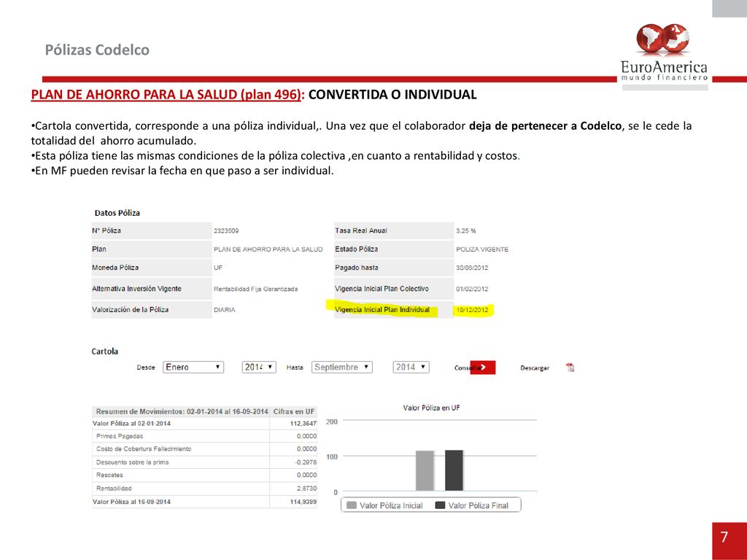Open the Hasta year dropdown showing 2014

point(411,367)
